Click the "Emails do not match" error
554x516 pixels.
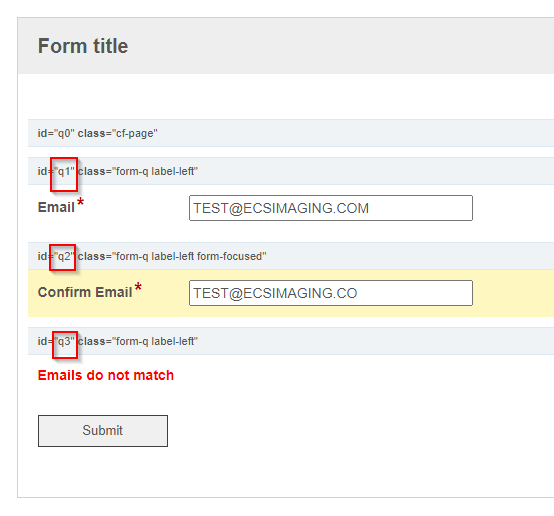(106, 375)
